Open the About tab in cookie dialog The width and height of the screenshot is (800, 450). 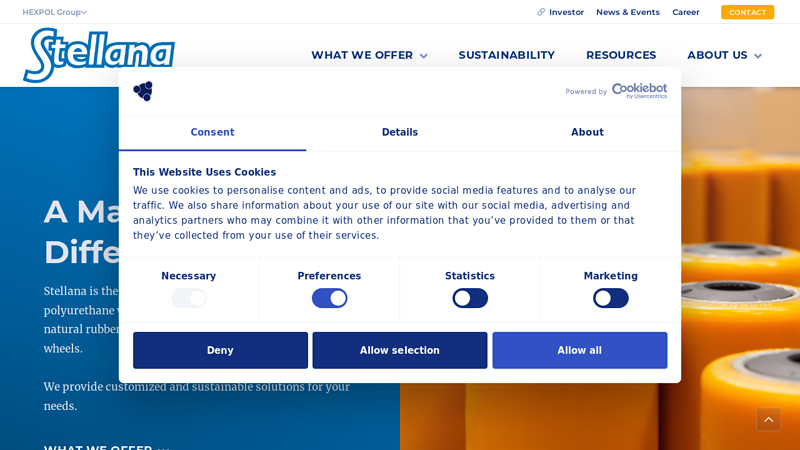[x=587, y=133]
